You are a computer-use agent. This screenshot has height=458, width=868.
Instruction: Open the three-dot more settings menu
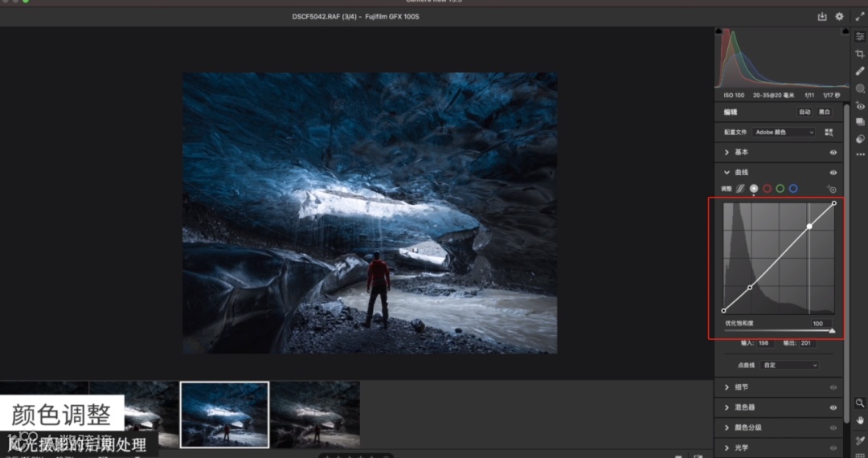click(860, 154)
